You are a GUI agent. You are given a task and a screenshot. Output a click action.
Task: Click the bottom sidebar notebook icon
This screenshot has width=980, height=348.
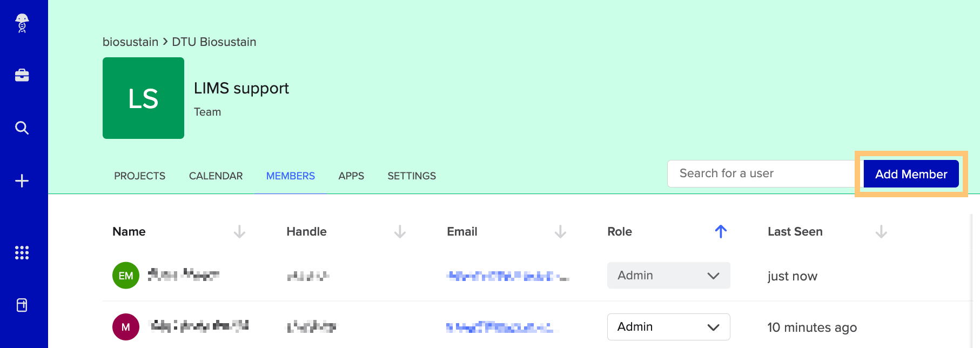point(22,305)
